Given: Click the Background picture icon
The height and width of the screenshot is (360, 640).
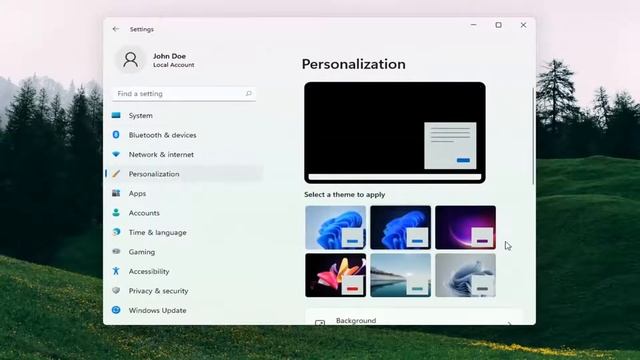Looking at the screenshot, I should pos(320,322).
